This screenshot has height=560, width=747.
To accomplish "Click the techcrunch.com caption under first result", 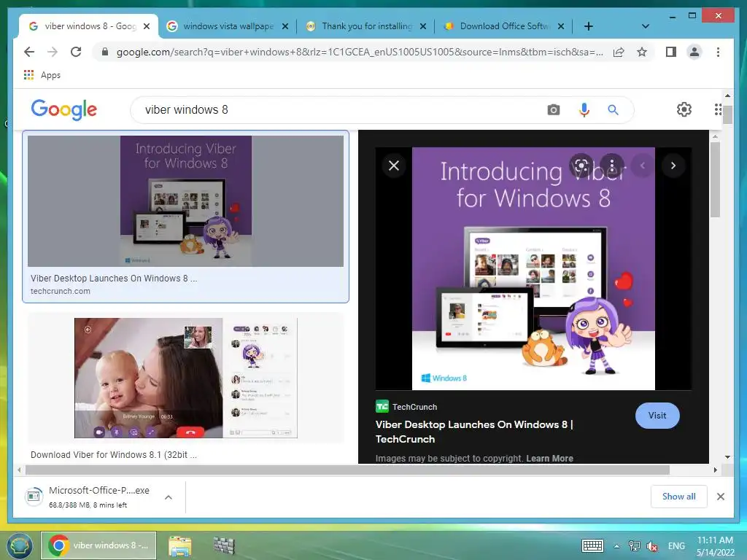I will pyautogui.click(x=61, y=291).
